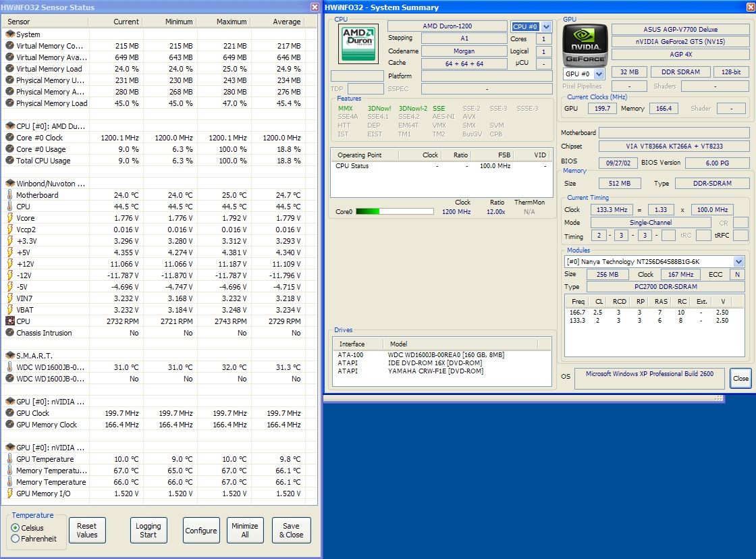Click the nVIDIA GeForce2 GTS (NV15) field
The height and width of the screenshot is (559, 756).
point(680,41)
